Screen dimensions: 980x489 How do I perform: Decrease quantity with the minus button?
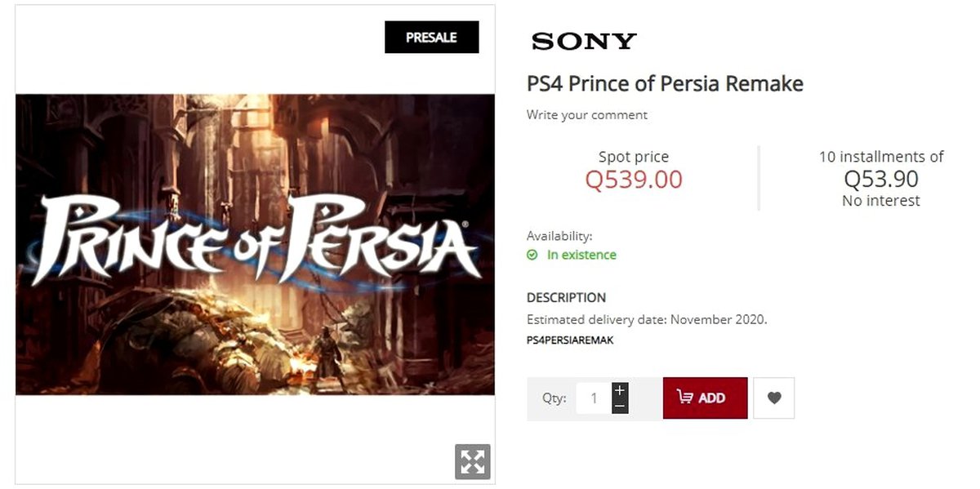tap(620, 406)
